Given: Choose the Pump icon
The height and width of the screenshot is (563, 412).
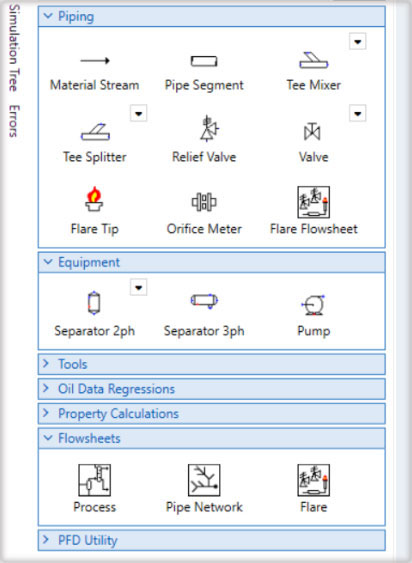Looking at the screenshot, I should [x=313, y=305].
